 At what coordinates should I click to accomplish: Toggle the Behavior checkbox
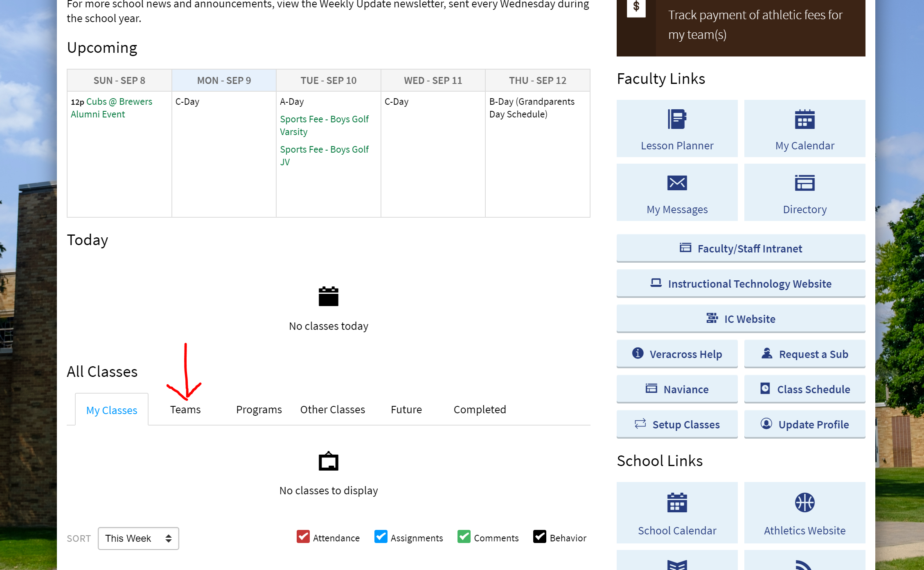tap(539, 537)
